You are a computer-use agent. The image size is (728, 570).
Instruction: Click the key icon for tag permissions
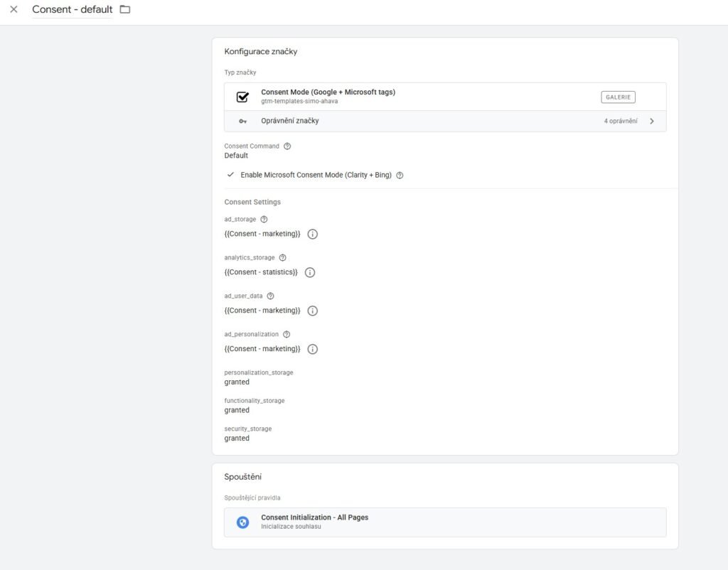click(x=242, y=122)
